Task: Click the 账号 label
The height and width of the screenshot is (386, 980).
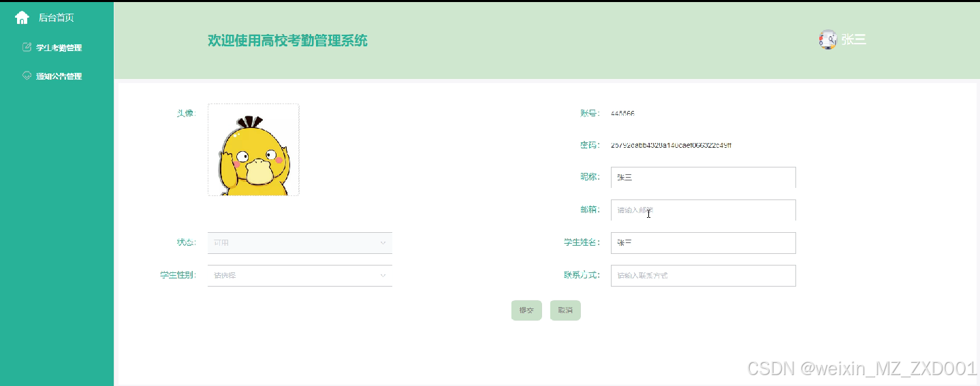Action: click(590, 114)
